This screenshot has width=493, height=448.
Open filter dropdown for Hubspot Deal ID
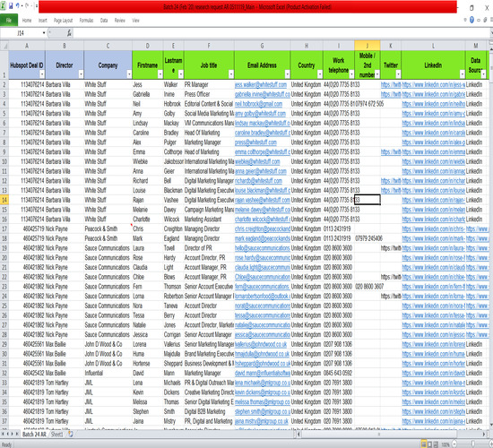pos(42,74)
